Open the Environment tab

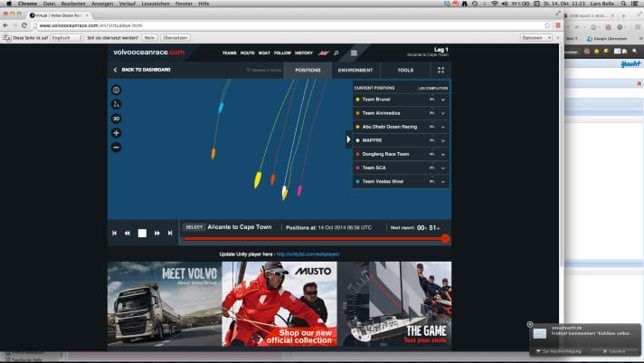pos(355,71)
